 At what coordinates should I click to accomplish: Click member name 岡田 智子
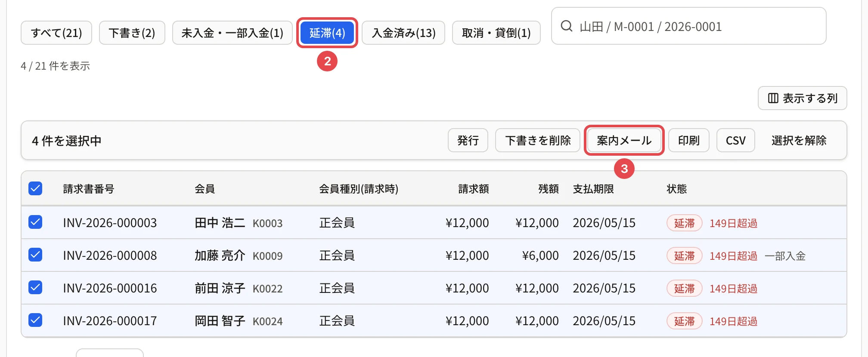click(x=220, y=321)
